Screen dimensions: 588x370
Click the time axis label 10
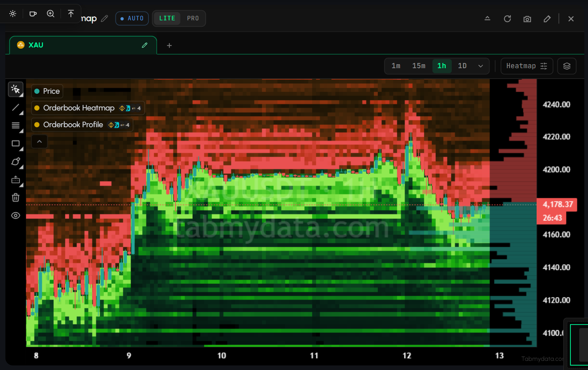click(x=221, y=355)
